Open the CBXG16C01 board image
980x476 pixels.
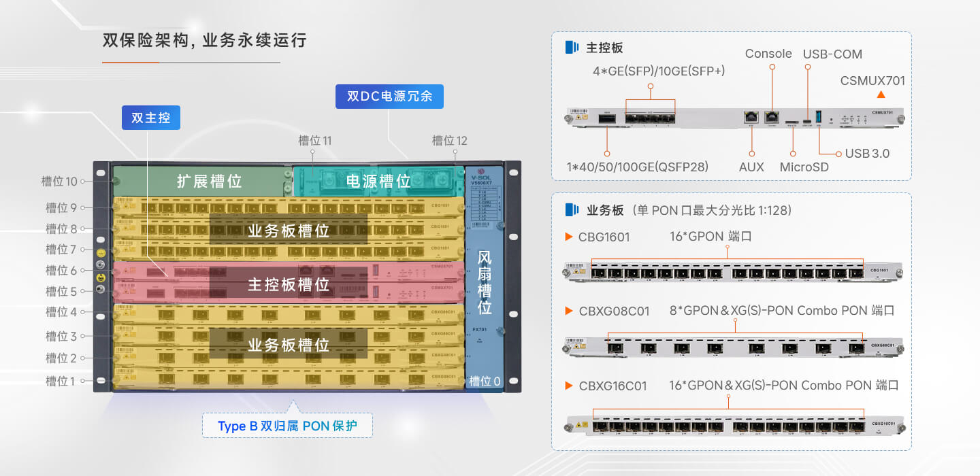click(734, 426)
